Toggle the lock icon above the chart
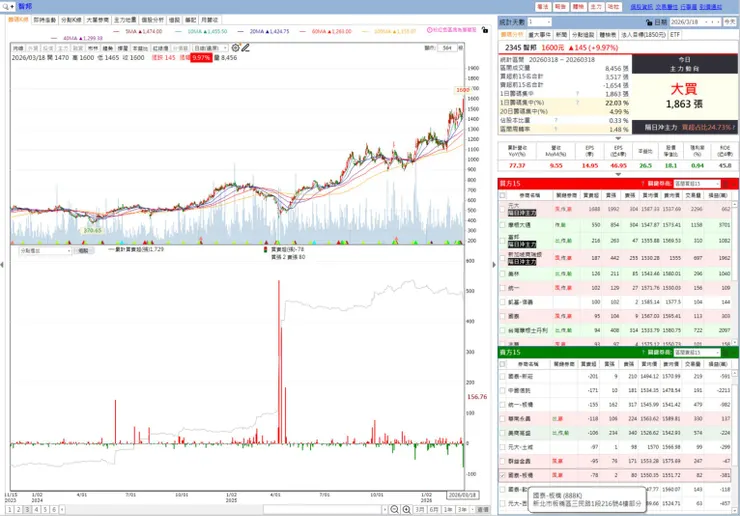 (485, 30)
